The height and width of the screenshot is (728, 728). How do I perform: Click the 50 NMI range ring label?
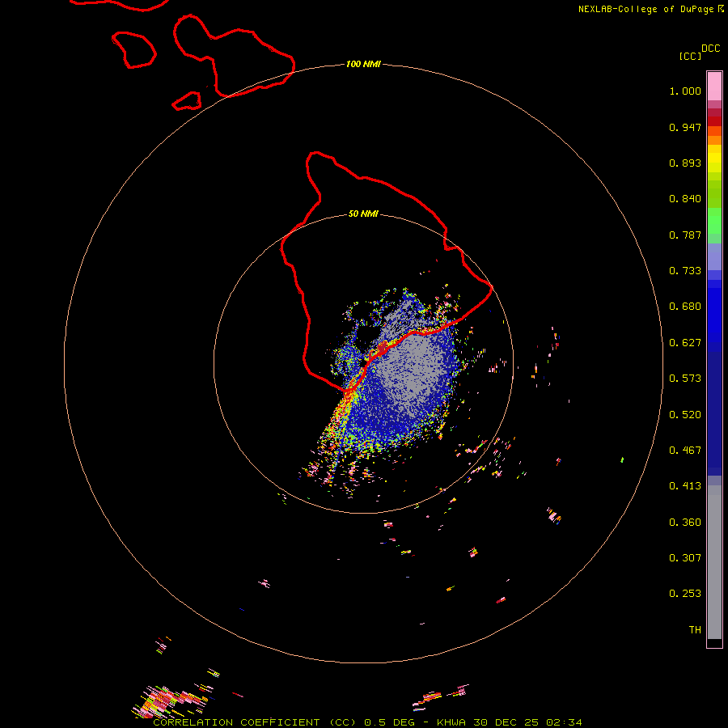[363, 214]
